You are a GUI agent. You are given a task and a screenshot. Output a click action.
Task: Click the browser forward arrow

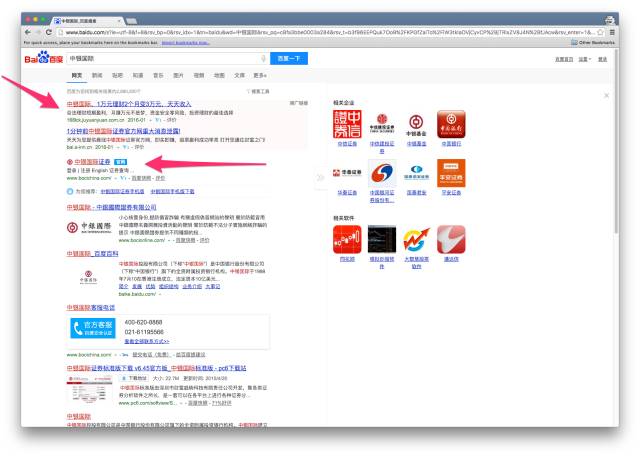point(38,32)
